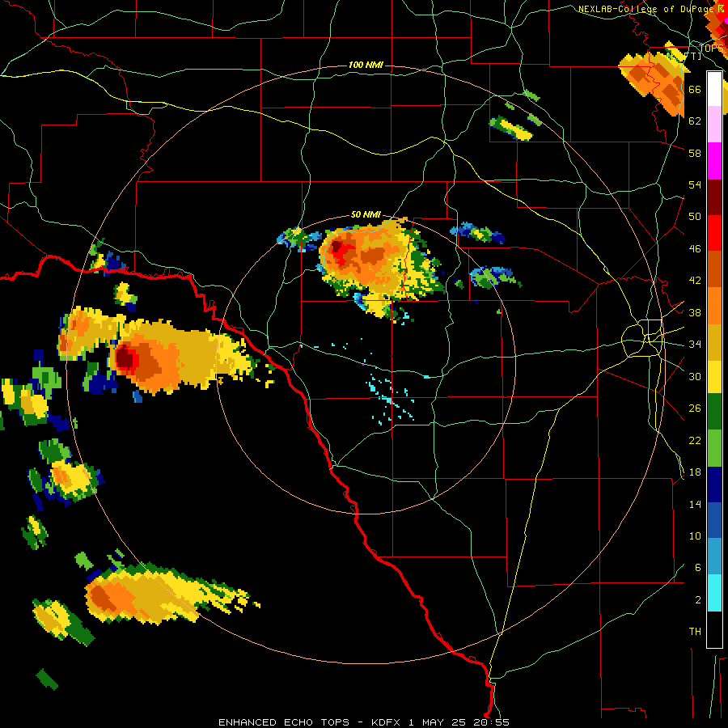The width and height of the screenshot is (728, 728).
Task: Click the legend value "46"
Action: (x=695, y=249)
